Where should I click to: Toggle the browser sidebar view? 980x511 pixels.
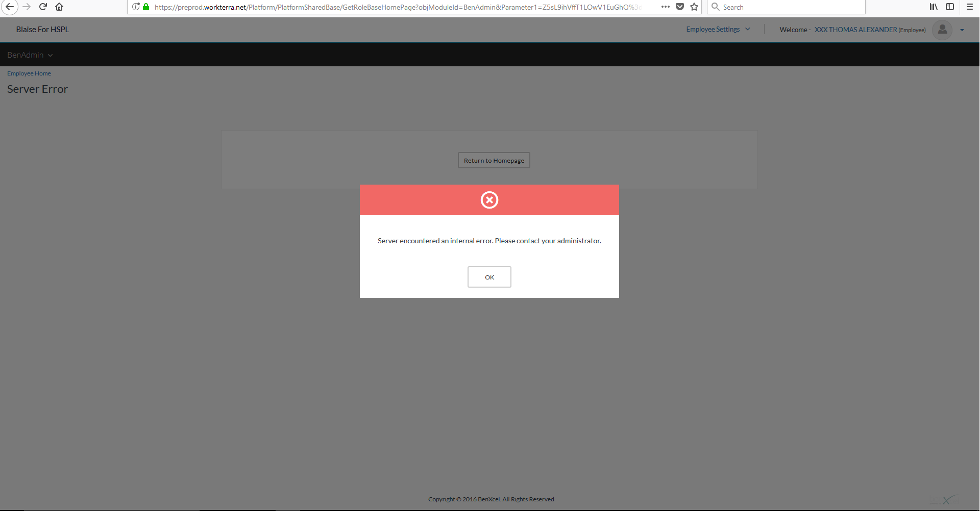click(950, 7)
